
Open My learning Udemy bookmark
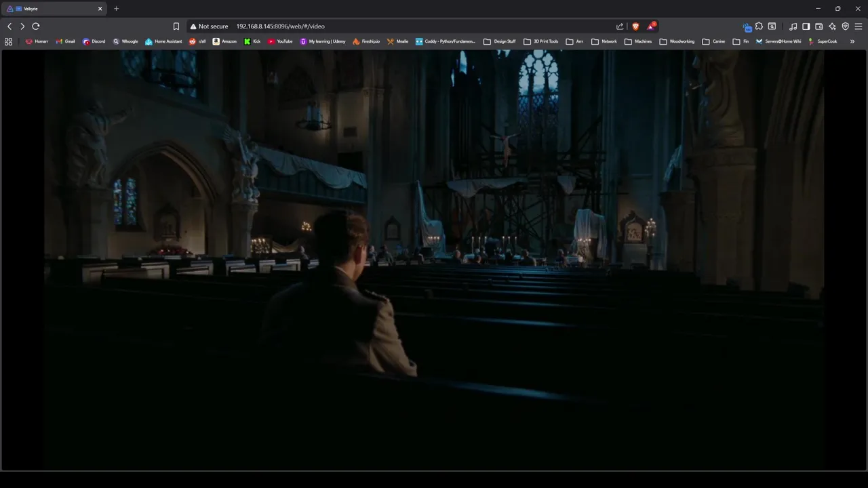pos(323,41)
